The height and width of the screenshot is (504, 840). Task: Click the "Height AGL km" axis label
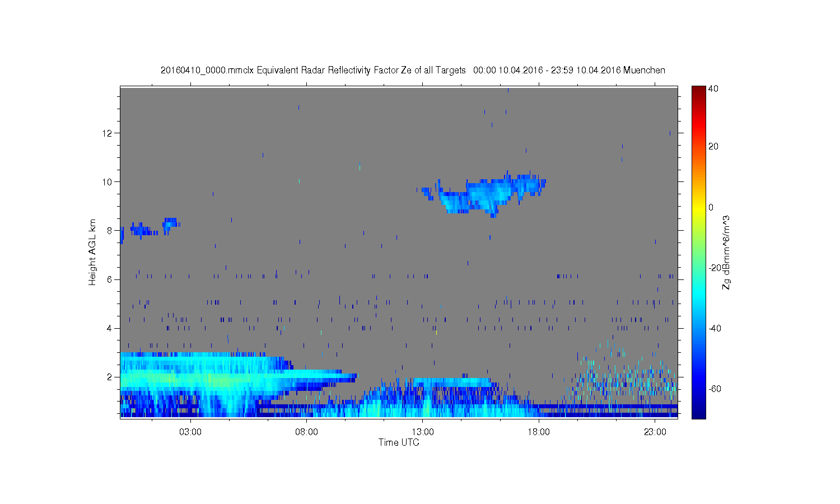92,252
